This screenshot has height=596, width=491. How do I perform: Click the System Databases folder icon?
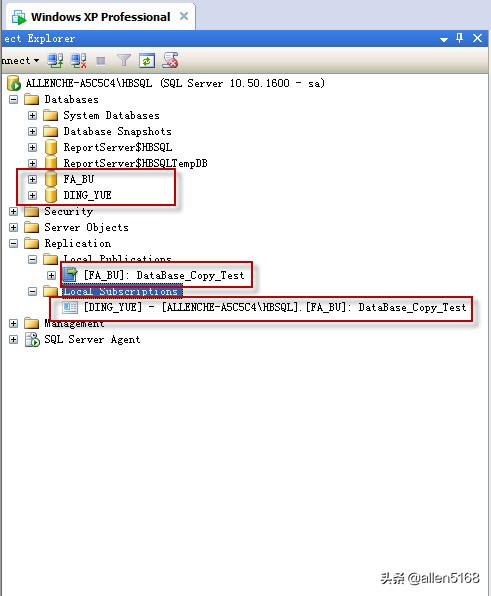(x=51, y=115)
